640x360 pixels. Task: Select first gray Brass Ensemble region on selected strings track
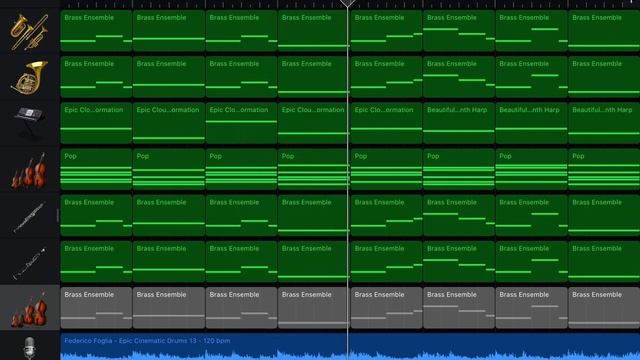[x=96, y=308]
